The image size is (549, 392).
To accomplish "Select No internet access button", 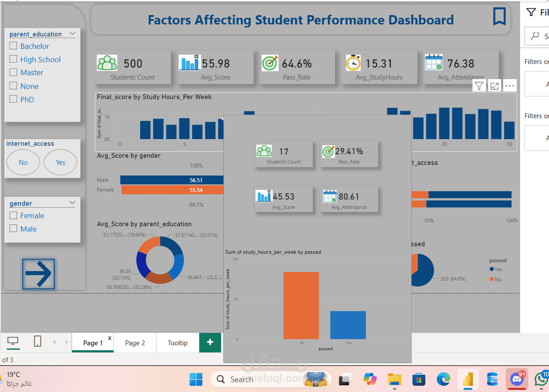I will (x=23, y=162).
